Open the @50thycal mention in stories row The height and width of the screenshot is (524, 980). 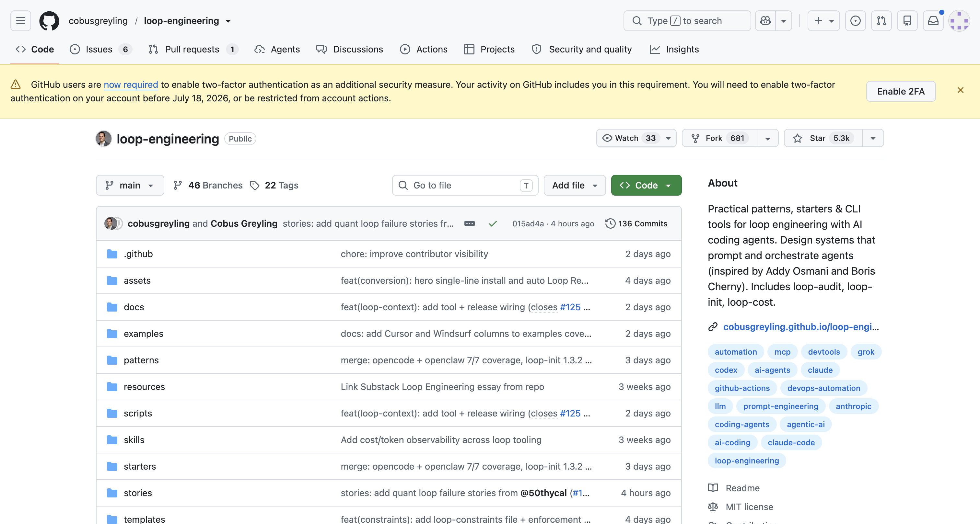[x=543, y=493]
